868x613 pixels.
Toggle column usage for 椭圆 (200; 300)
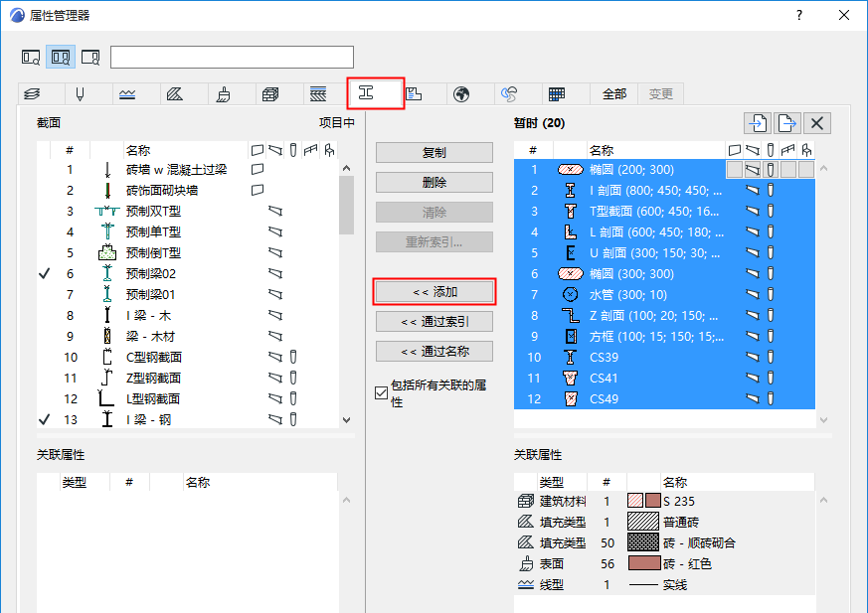click(770, 170)
